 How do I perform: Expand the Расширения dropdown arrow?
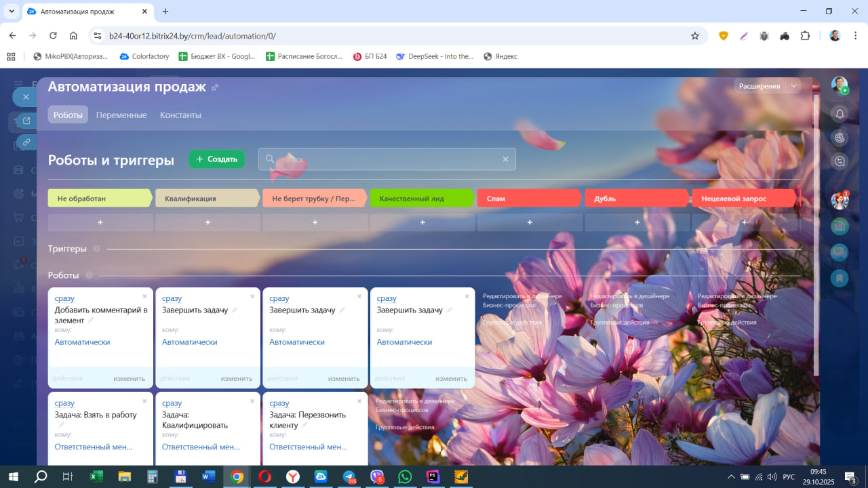[793, 86]
